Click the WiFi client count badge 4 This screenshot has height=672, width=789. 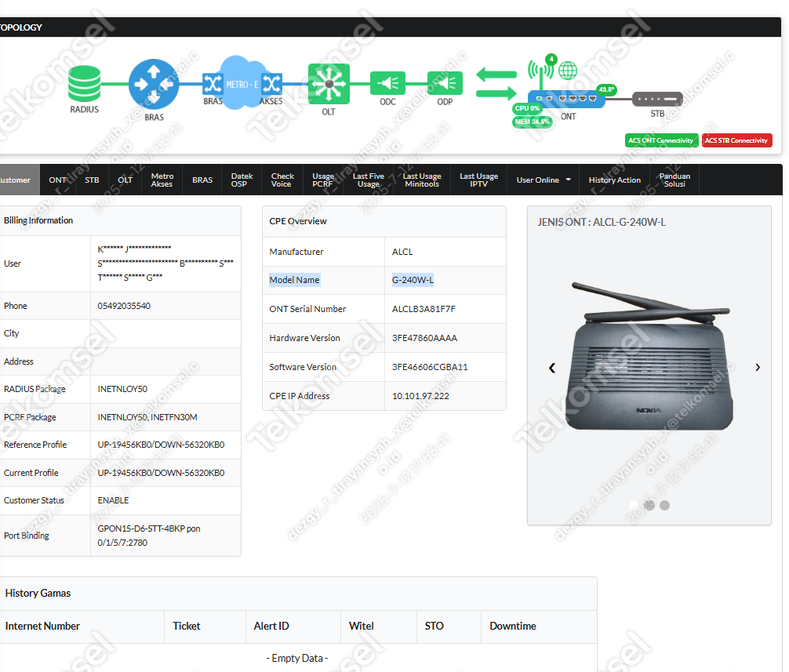pos(551,60)
